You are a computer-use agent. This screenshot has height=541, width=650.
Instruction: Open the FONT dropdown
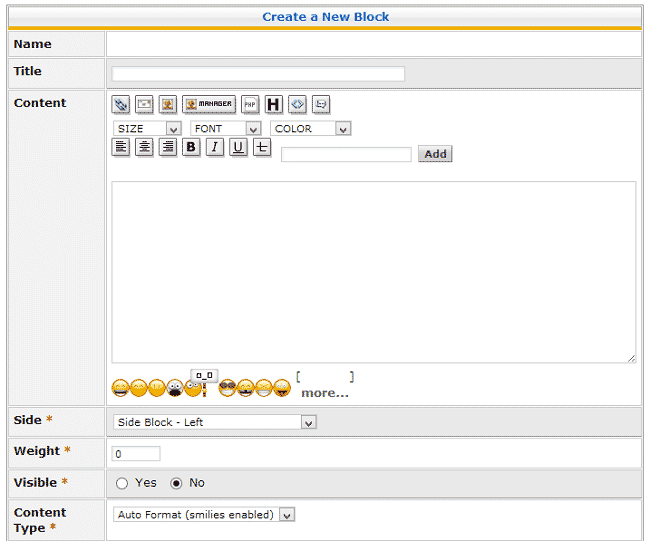coord(226,129)
